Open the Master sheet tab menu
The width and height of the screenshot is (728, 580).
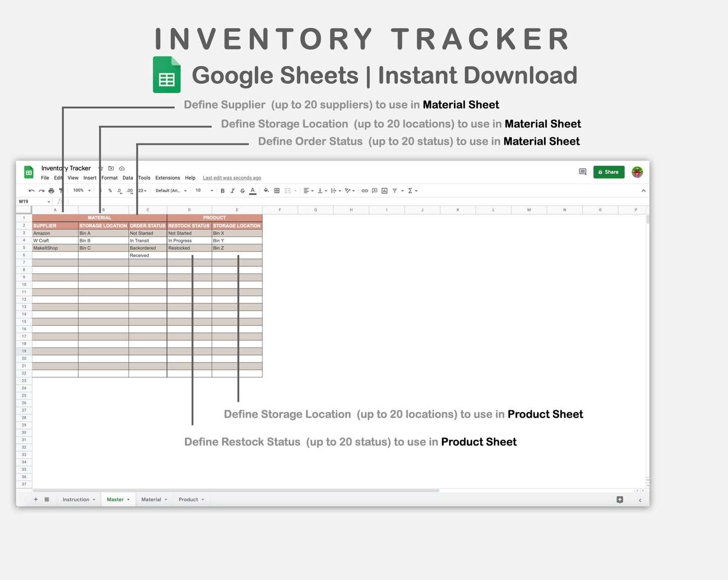click(x=127, y=499)
